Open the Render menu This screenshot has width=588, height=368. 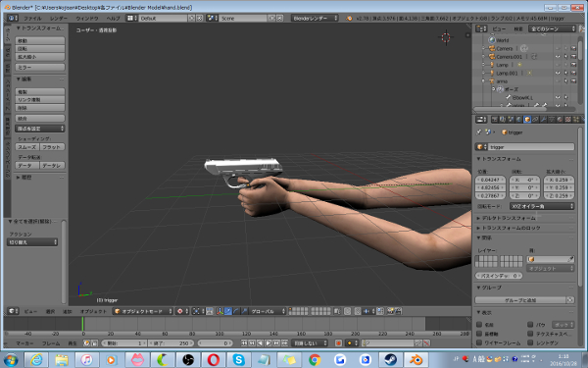click(x=59, y=18)
